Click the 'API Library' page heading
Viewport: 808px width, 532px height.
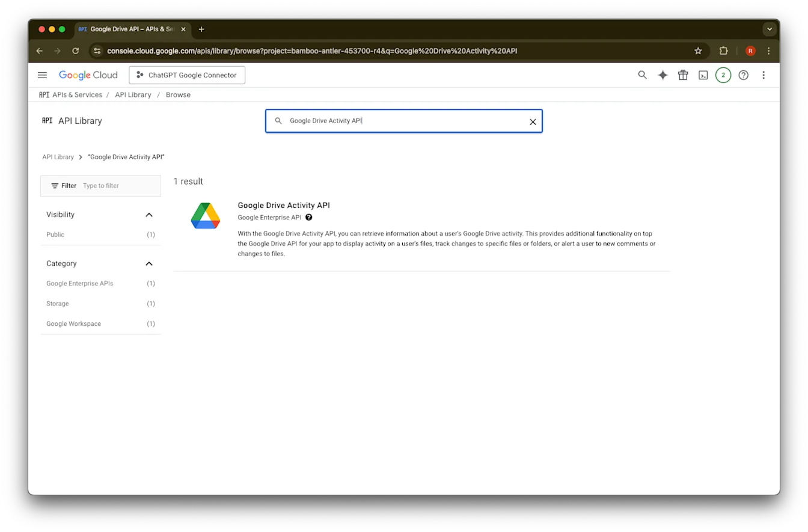tap(80, 121)
